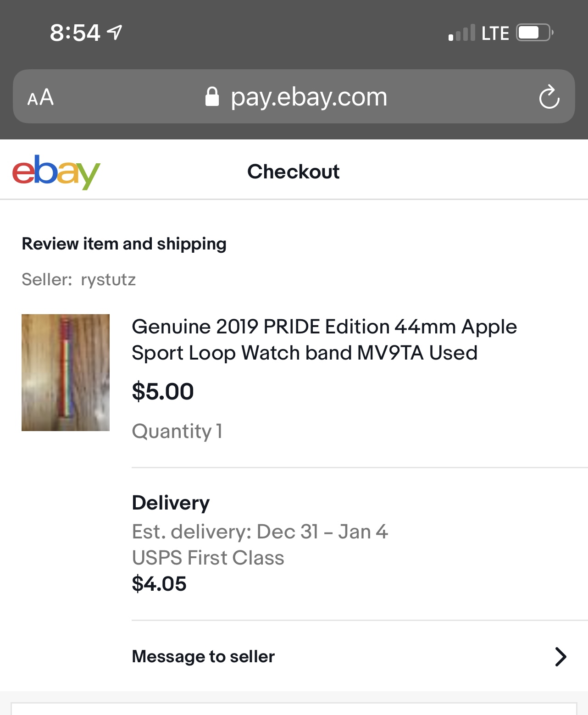
Task: Tap the USPS First Class shipping option
Action: click(x=208, y=558)
